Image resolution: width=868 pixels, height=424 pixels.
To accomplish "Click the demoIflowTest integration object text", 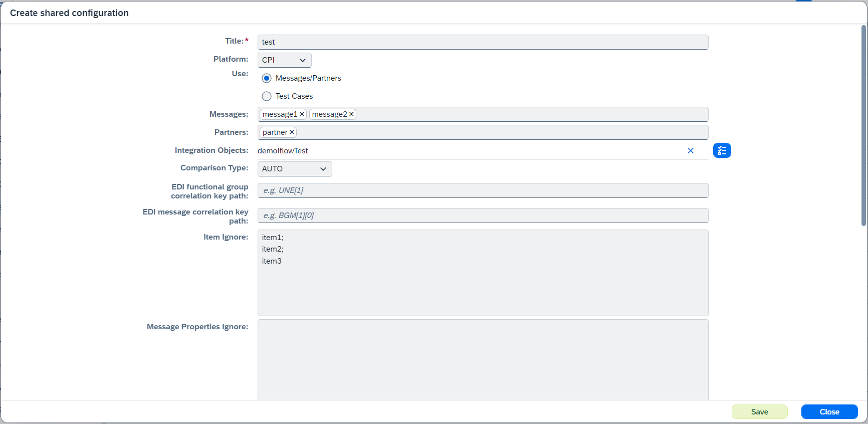I will (283, 151).
